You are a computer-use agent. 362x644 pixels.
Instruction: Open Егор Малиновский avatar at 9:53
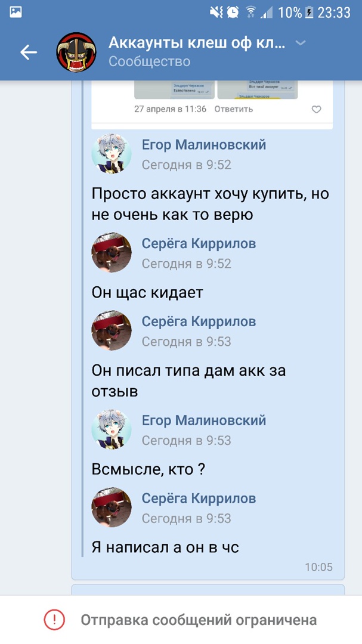tap(112, 429)
